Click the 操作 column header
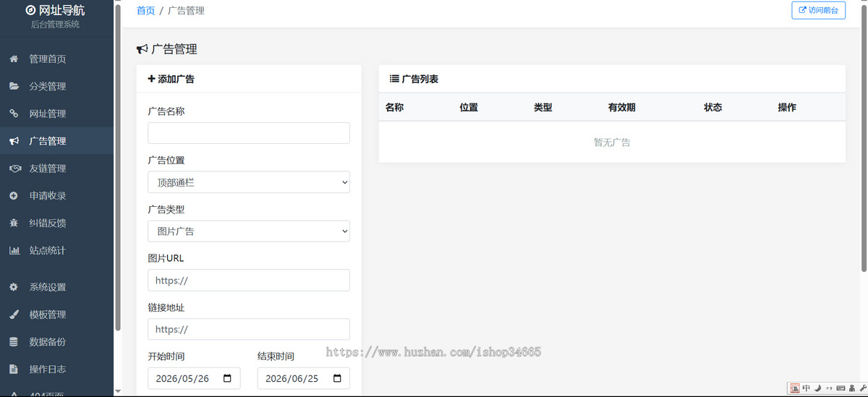Screen dimensions: 868x397 (x=787, y=107)
